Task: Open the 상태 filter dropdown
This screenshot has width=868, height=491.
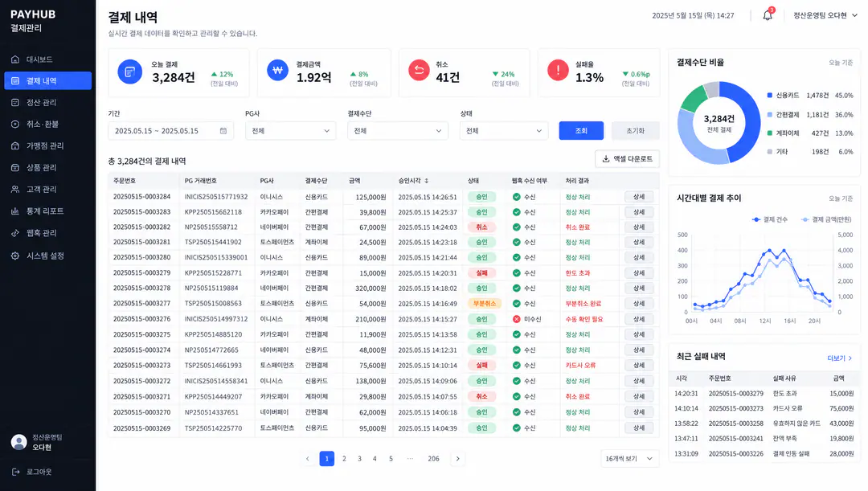Action: tap(504, 131)
